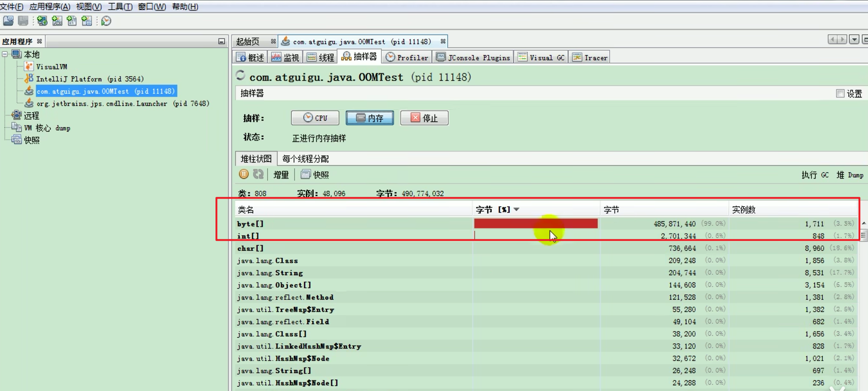Image resolution: width=868 pixels, height=391 pixels.
Task: Open the 工具(T) menu
Action: pos(120,6)
